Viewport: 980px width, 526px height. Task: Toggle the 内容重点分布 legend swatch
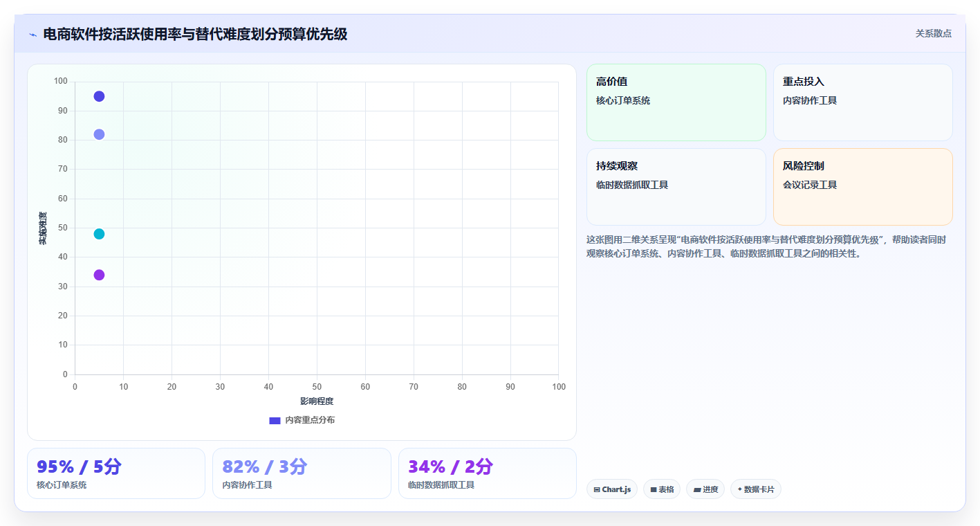click(x=275, y=420)
